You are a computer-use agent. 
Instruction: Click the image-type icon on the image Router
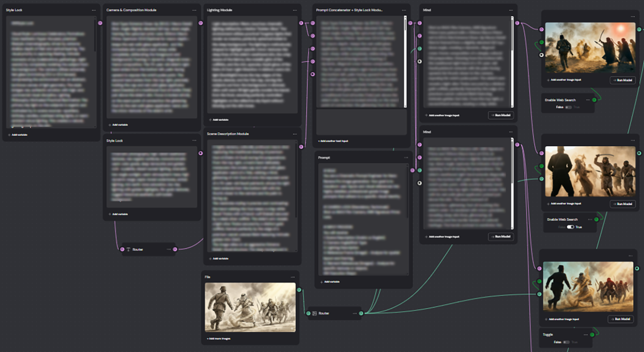point(315,313)
